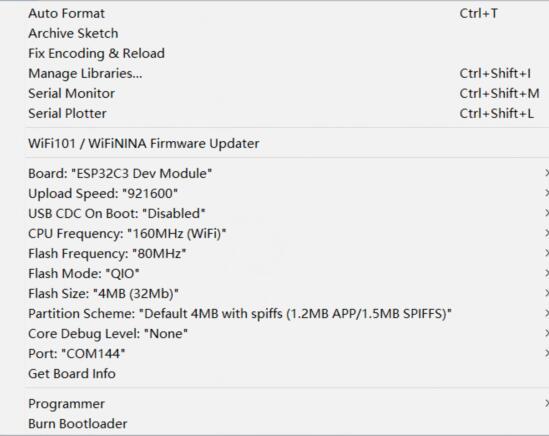The image size is (549, 436).
Task: Open Manage Libraries dialog
Action: click(286, 73)
